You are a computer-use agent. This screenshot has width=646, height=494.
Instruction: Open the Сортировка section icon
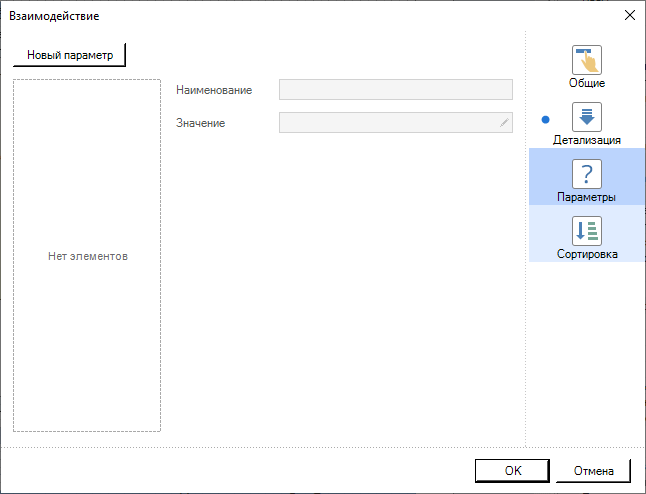coord(587,231)
